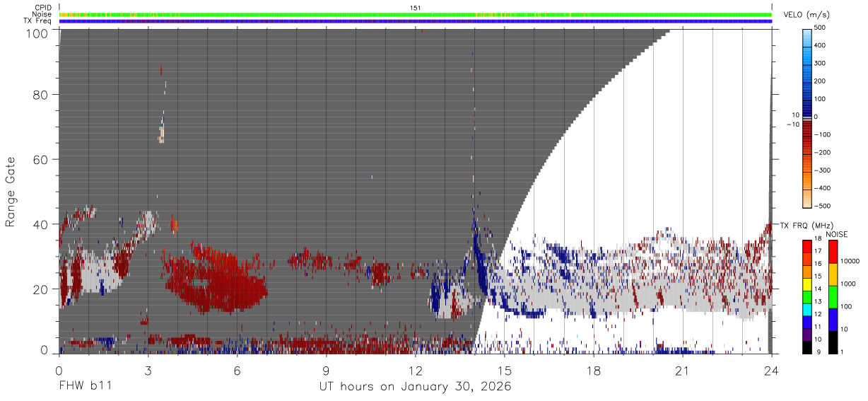868x401 pixels.
Task: Click the velocity scale label '−500'
Action: click(822, 206)
